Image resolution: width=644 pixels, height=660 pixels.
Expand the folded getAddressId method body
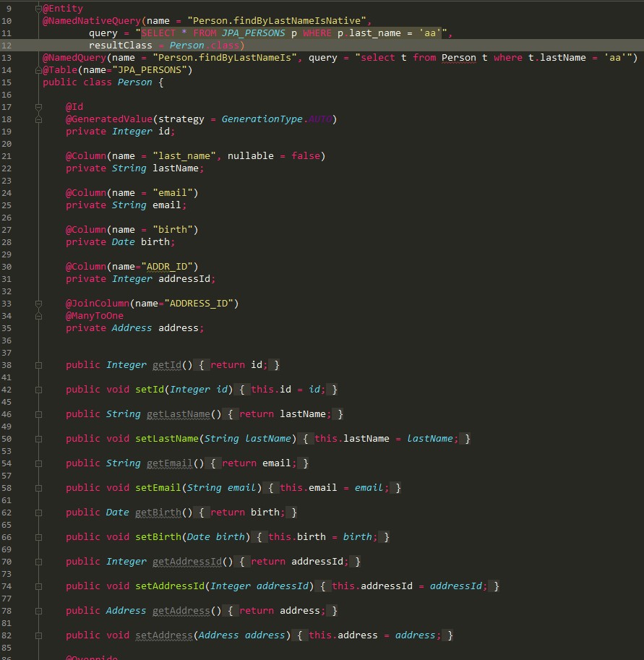click(38, 561)
